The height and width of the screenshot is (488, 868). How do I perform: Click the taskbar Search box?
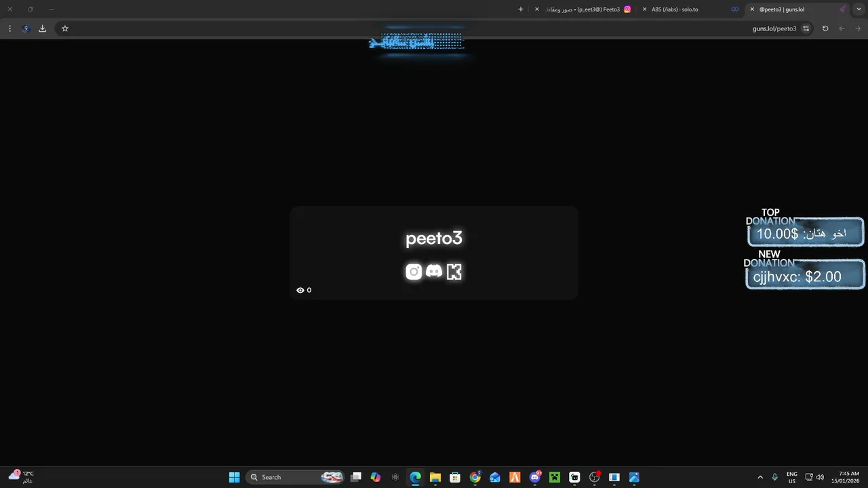pyautogui.click(x=295, y=477)
